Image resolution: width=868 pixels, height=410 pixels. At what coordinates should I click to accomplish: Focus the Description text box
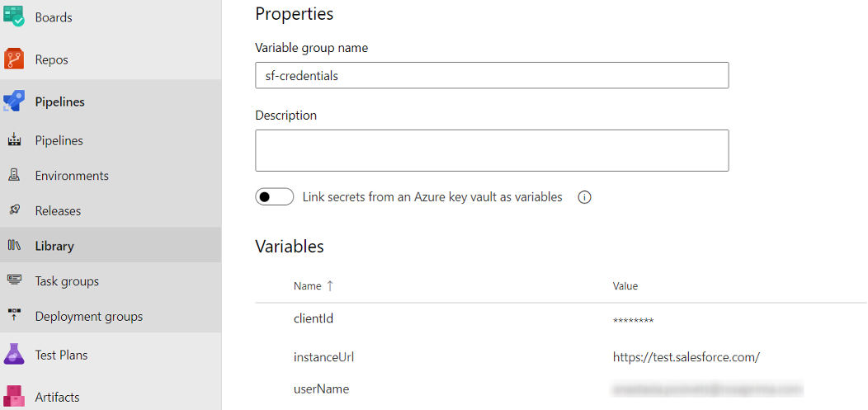pos(492,150)
